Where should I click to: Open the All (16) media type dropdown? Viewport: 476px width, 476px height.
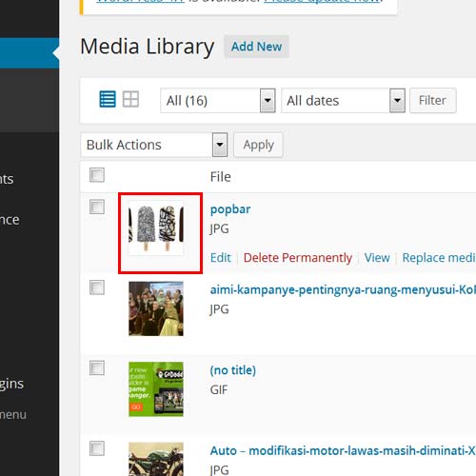click(218, 101)
